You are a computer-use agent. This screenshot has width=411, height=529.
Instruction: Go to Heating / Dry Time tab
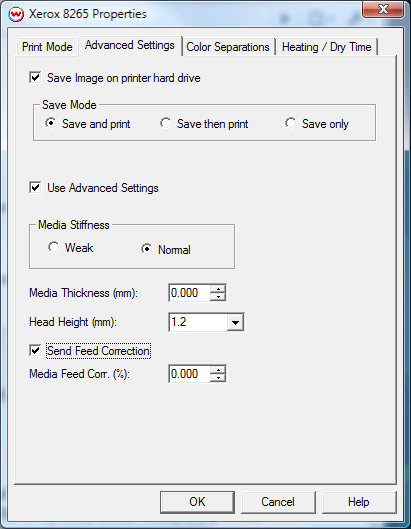pos(327,47)
